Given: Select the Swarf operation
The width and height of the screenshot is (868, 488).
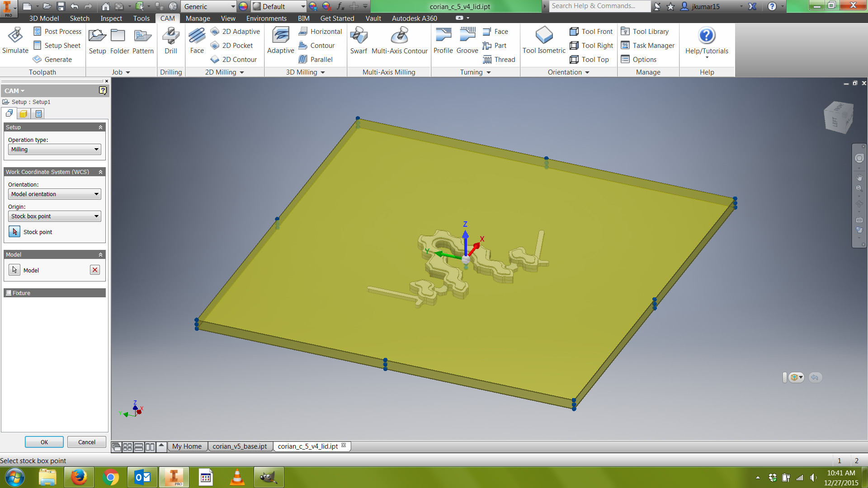Looking at the screenshot, I should pos(359,40).
